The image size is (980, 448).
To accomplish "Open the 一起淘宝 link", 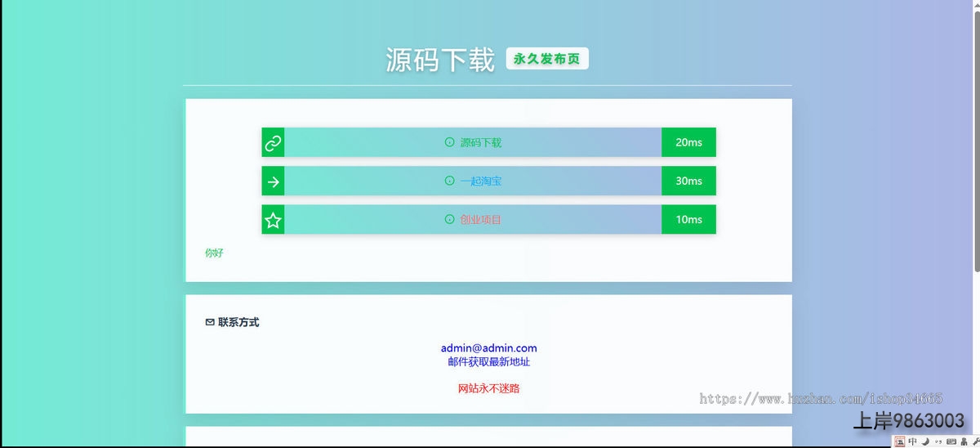I will click(481, 181).
